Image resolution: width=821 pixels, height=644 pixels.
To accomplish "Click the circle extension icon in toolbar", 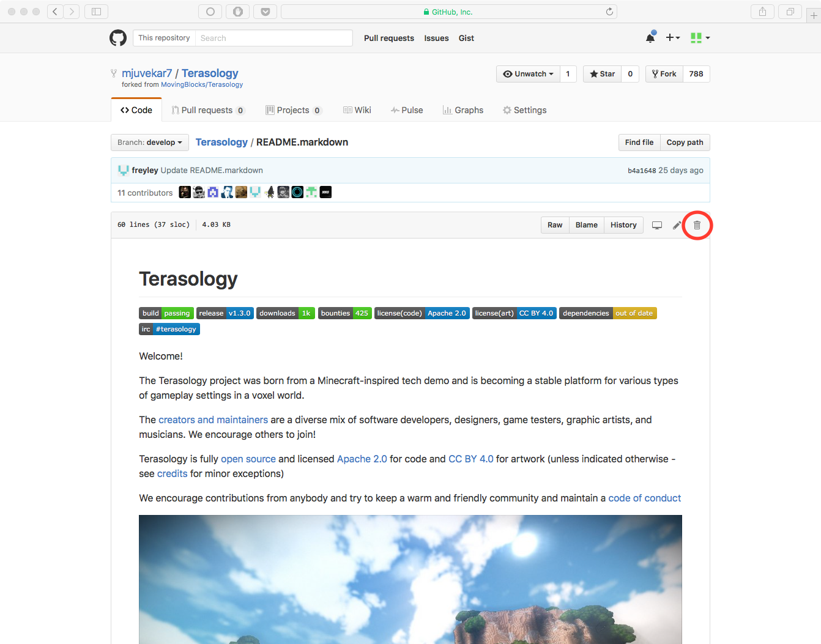I will point(210,12).
